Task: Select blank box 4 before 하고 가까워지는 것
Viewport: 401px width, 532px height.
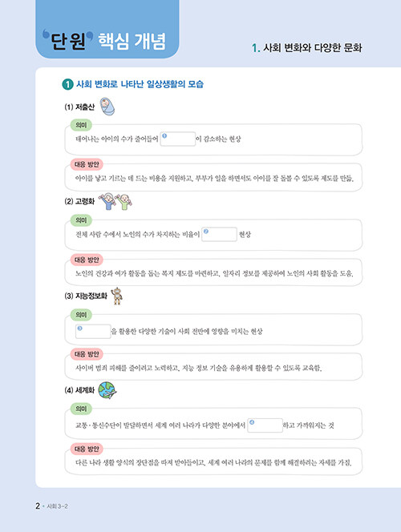Action: tap(265, 425)
